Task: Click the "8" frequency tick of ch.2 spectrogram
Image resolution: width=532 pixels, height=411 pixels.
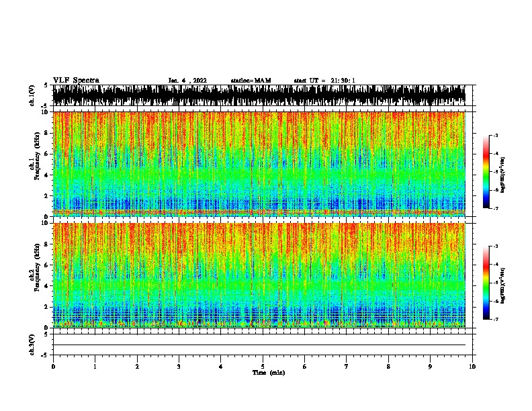Action: click(47, 244)
